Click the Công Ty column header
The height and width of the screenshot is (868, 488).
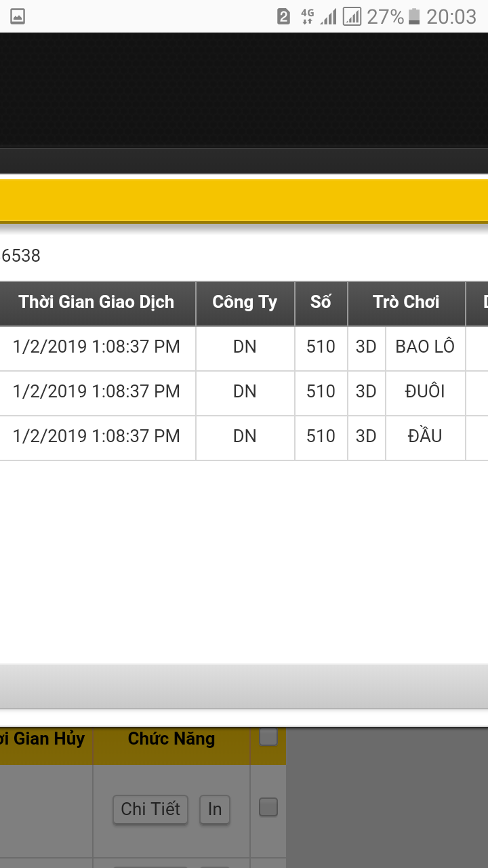pyautogui.click(x=245, y=302)
